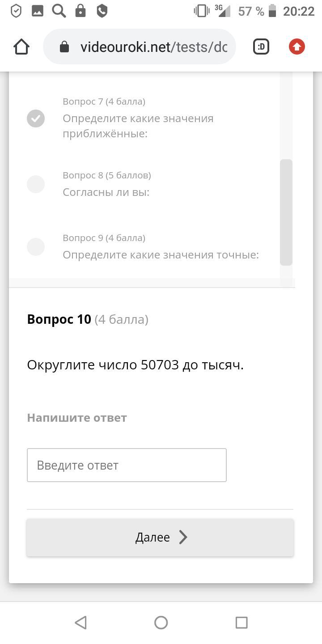Click the question list scrollbar thumb
This screenshot has height=644, width=322.
click(x=286, y=212)
